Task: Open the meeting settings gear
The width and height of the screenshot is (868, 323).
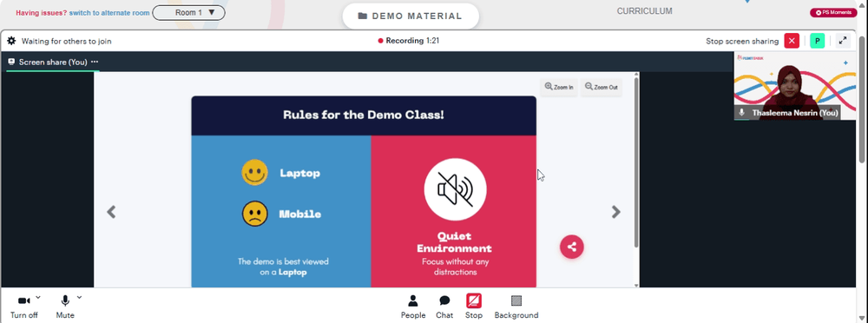Action: pyautogui.click(x=11, y=41)
